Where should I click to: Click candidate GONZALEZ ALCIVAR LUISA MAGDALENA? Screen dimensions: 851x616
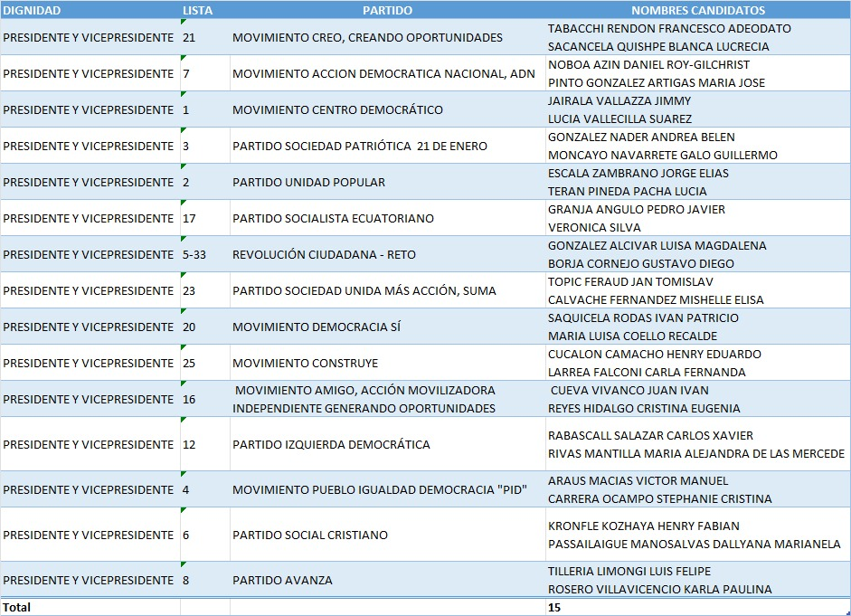click(657, 245)
